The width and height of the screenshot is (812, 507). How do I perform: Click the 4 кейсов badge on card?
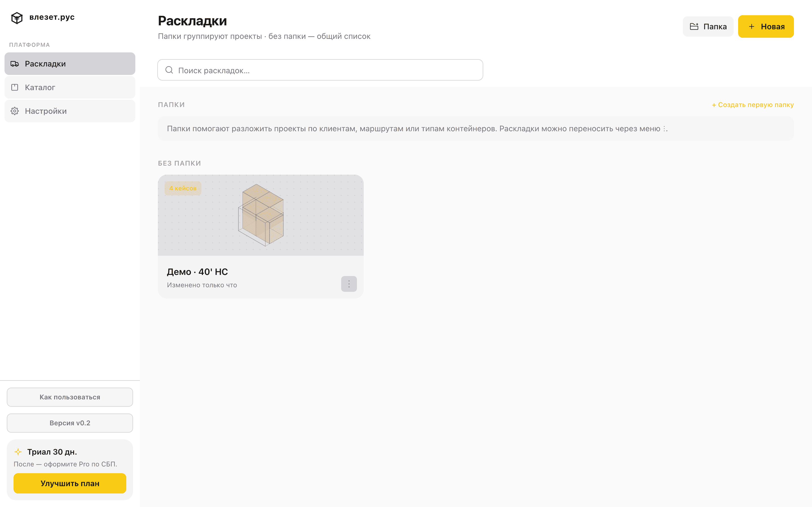click(183, 188)
